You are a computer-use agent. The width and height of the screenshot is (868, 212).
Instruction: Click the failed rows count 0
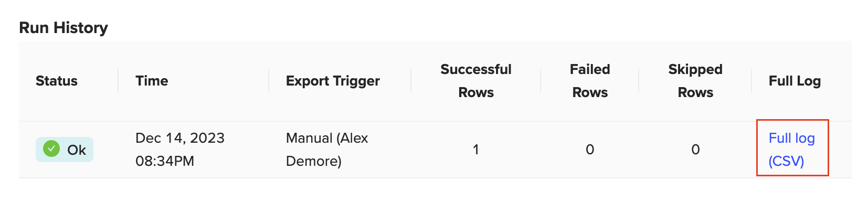590,150
